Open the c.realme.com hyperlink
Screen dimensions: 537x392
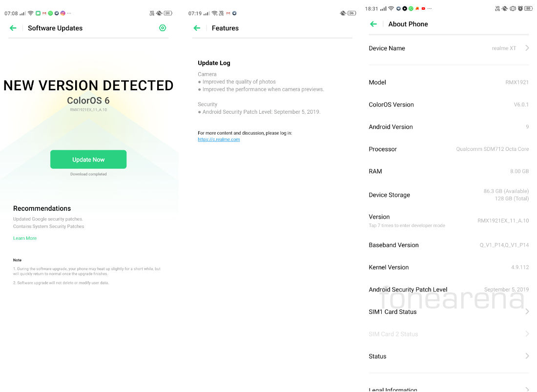click(219, 140)
